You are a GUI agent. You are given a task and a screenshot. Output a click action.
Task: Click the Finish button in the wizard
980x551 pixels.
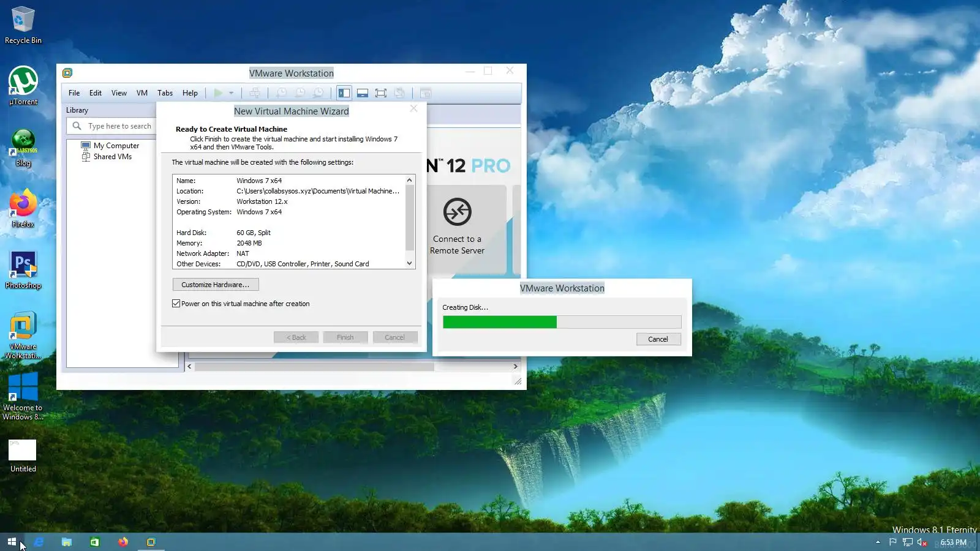click(x=345, y=337)
